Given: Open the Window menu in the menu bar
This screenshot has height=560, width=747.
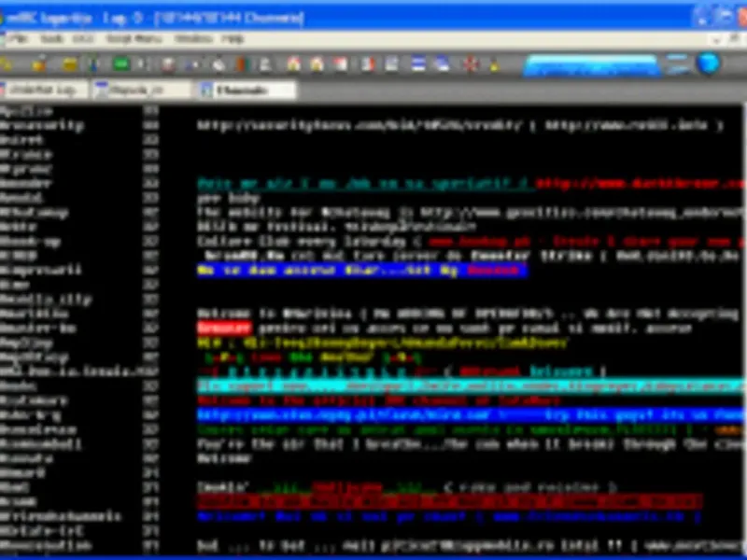Looking at the screenshot, I should pyautogui.click(x=192, y=39).
